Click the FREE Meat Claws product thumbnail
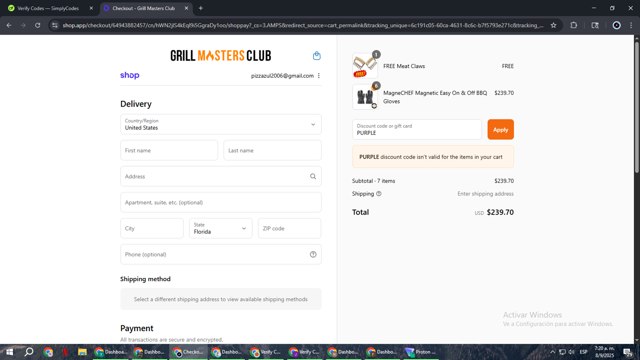 point(365,66)
